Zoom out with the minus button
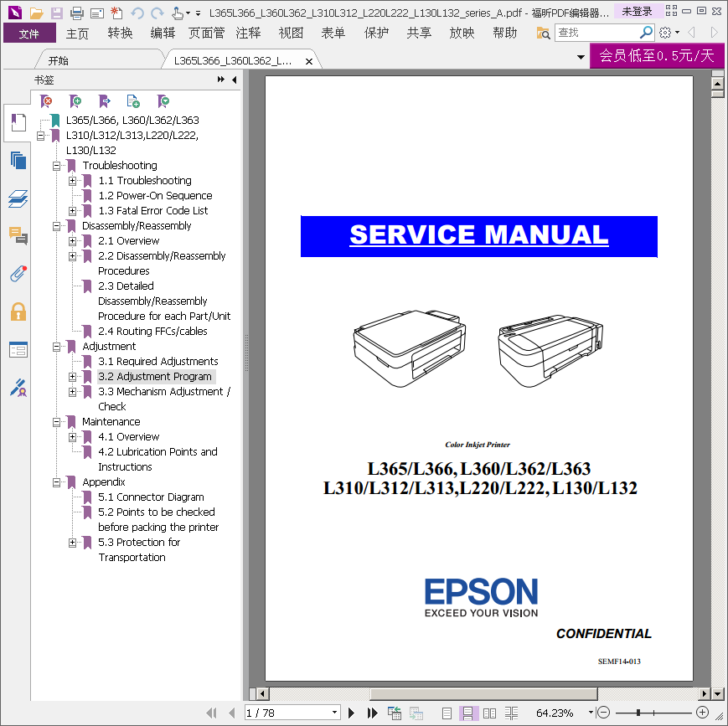728x726 pixels. pos(603,712)
